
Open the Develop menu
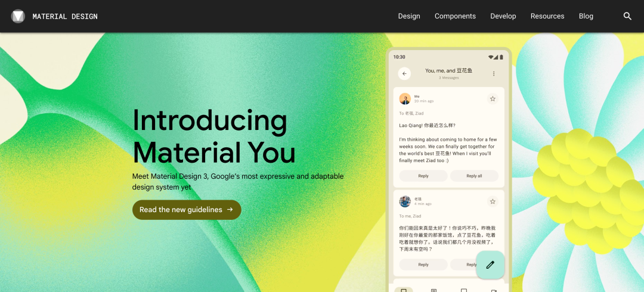pos(503,16)
